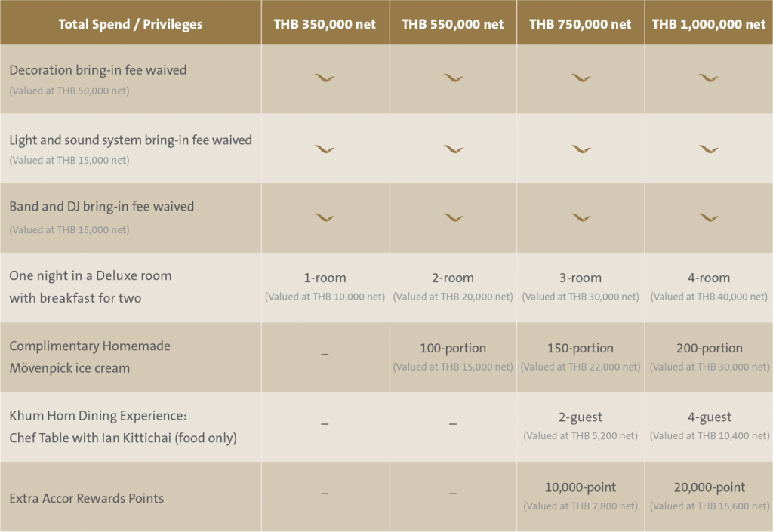Click the Decoration fee checkmark under THB 1,000,000
The height and width of the screenshot is (532, 773).
pyautogui.click(x=708, y=78)
